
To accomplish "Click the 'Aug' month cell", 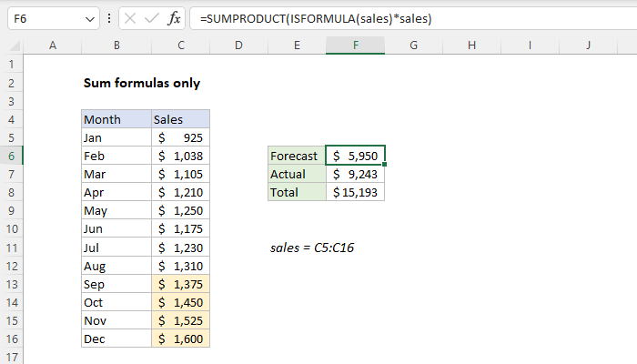I will coord(116,266).
